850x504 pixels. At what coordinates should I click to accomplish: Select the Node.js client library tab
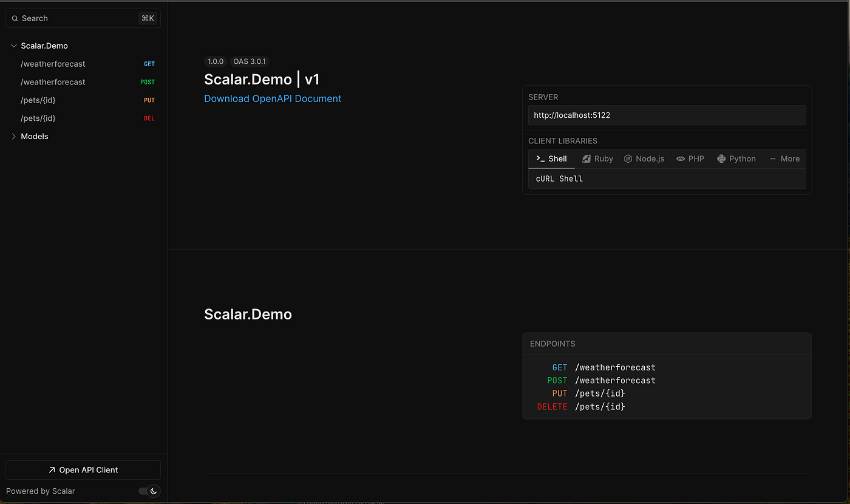pyautogui.click(x=644, y=158)
